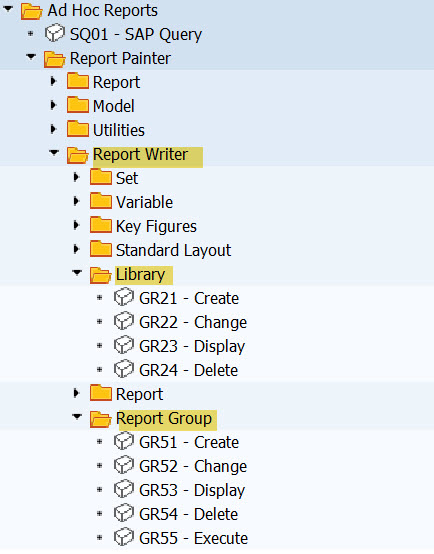Click folder icon of Report below GR24
This screenshot has width=434, height=554.
point(101,393)
